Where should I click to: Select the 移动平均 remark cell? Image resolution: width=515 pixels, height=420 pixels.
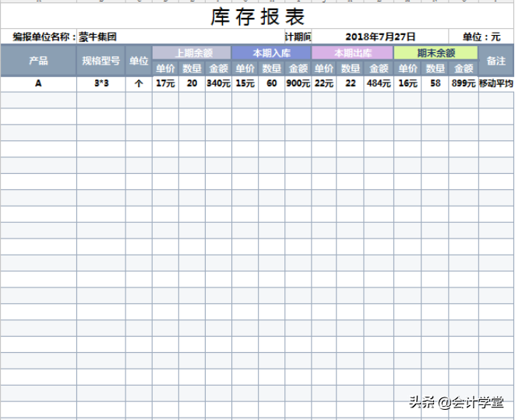(496, 83)
